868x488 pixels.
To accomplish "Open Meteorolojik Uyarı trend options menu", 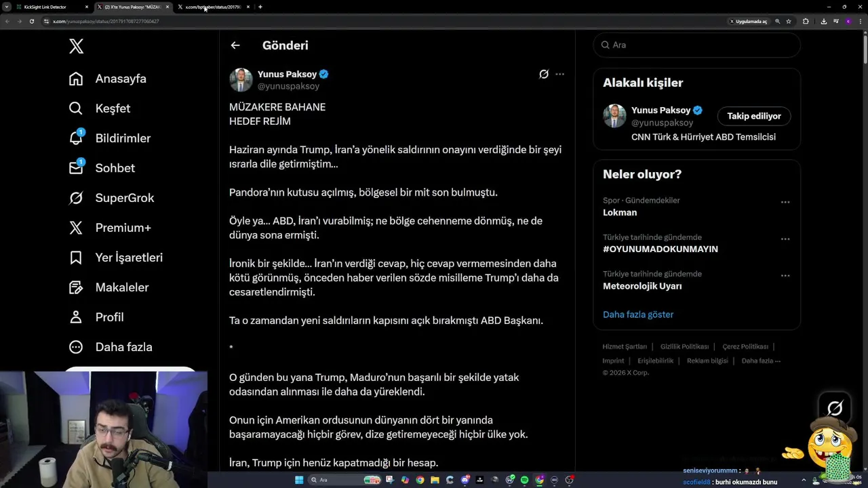I will 785,275.
